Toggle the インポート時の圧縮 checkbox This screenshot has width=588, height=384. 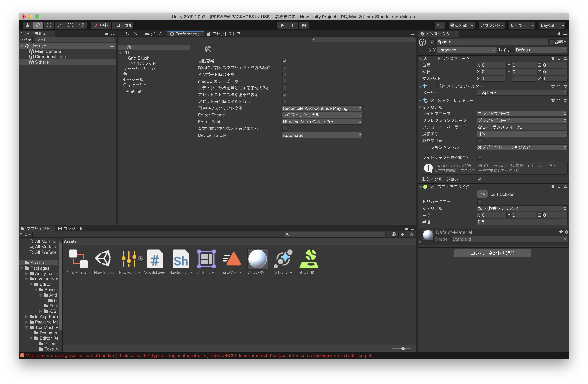tap(285, 75)
